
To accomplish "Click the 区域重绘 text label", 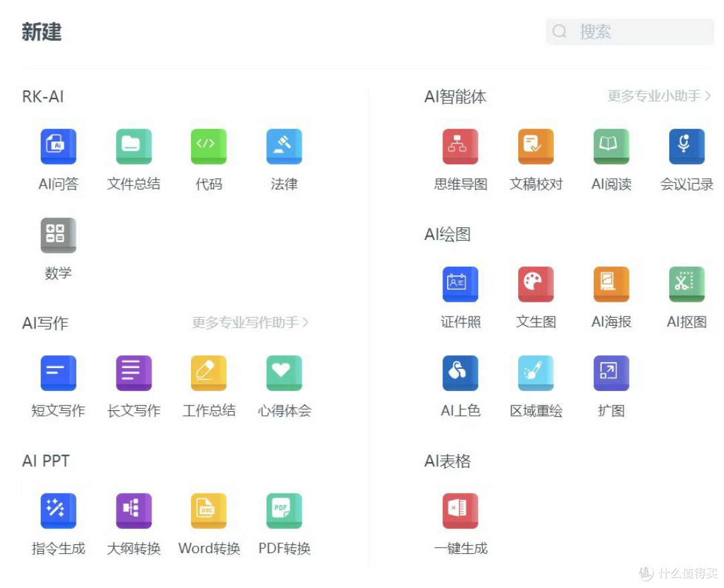I will tap(536, 410).
